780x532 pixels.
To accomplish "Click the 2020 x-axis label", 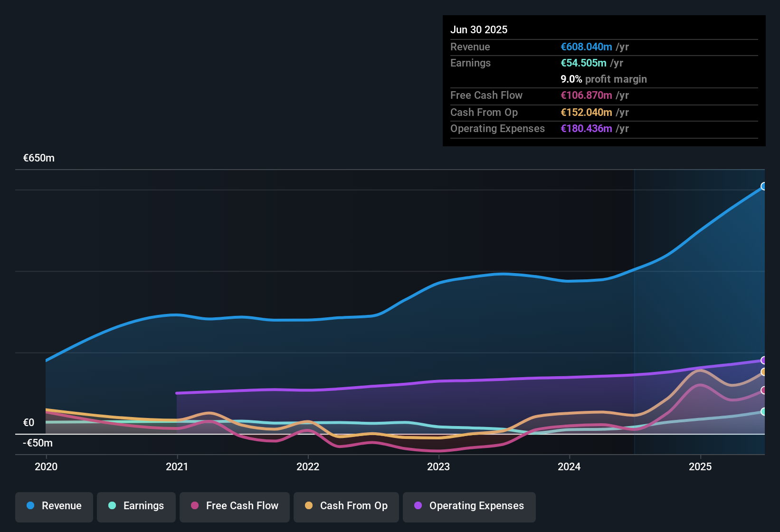I will tap(46, 467).
